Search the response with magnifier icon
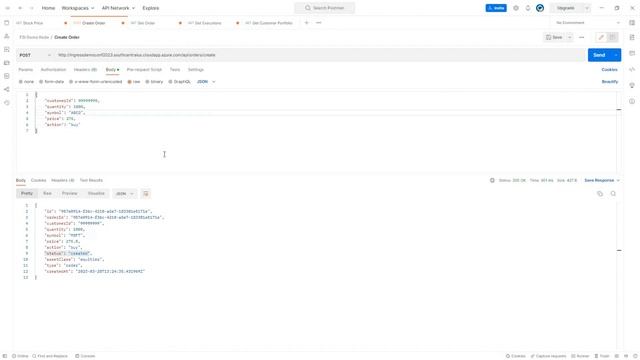Screen dimensions: 640x360 tap(613, 193)
